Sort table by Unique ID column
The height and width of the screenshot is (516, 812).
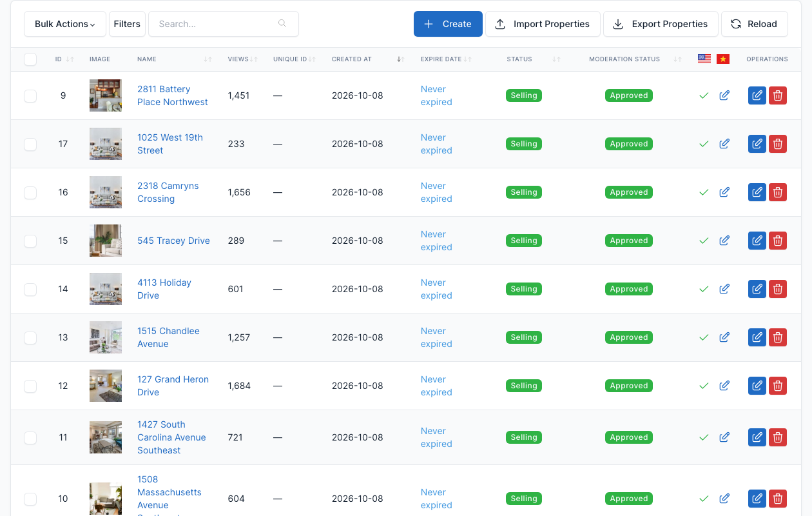[294, 59]
